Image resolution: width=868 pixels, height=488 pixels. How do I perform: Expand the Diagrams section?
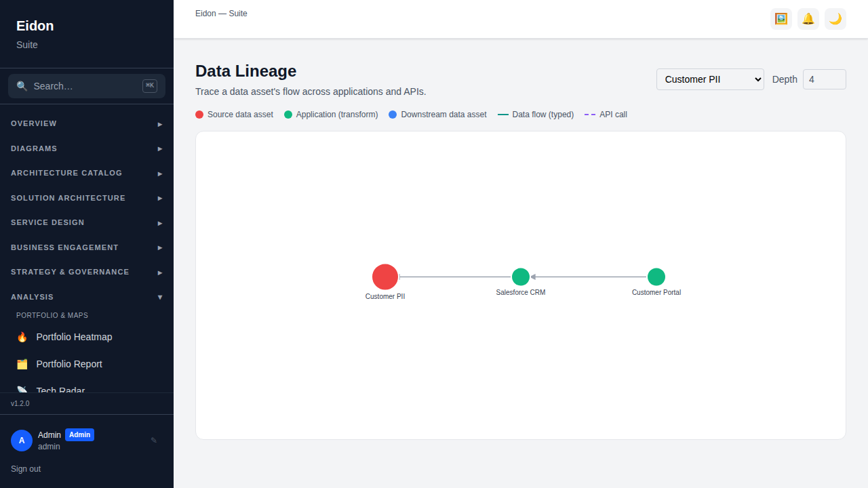pos(87,148)
